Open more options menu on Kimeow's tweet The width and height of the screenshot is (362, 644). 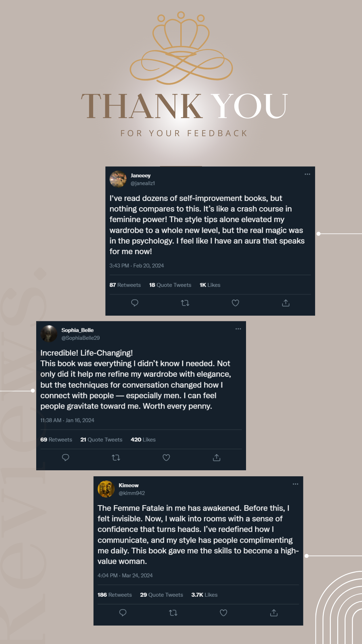pyautogui.click(x=295, y=484)
